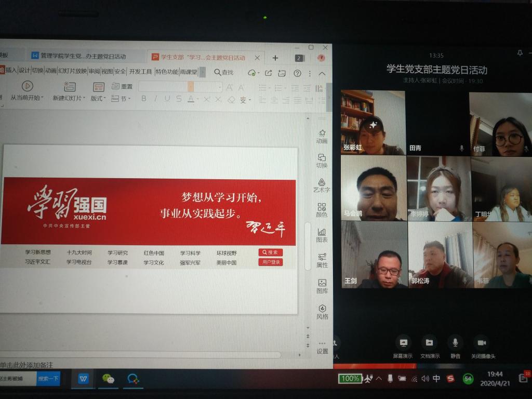The image size is (532, 399).
Task: Open WeChat from the taskbar
Action: [x=108, y=379]
